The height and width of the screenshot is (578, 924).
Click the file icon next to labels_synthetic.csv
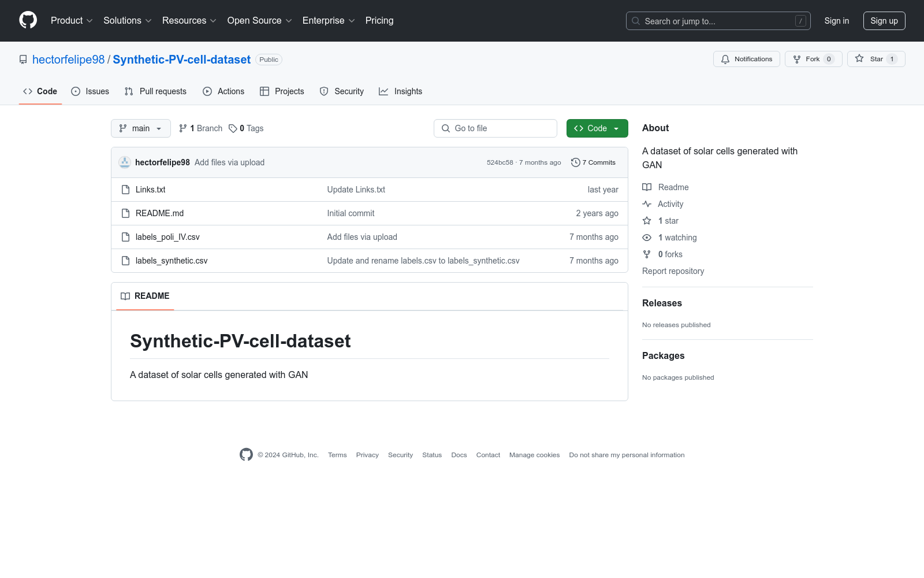pyautogui.click(x=125, y=261)
